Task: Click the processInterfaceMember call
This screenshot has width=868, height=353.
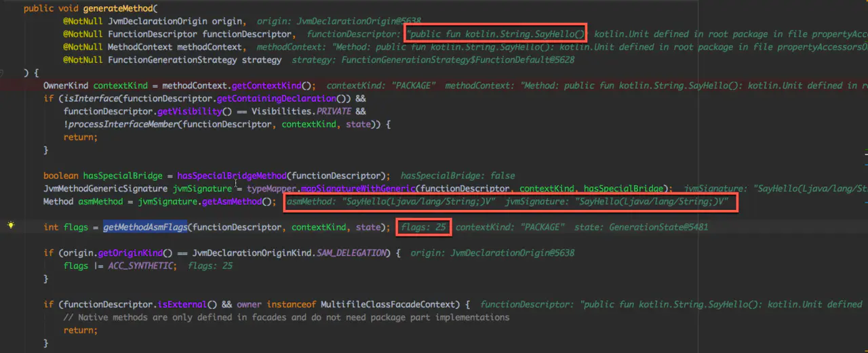Action: point(122,124)
